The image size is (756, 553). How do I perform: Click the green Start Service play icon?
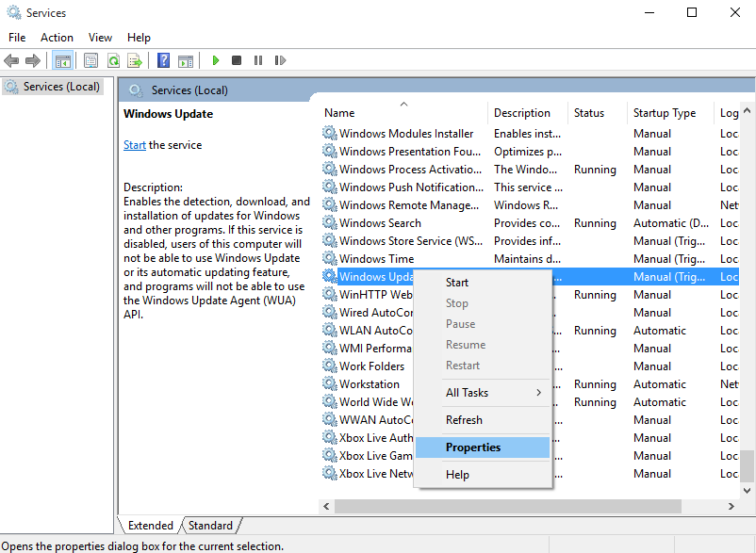[x=216, y=60]
